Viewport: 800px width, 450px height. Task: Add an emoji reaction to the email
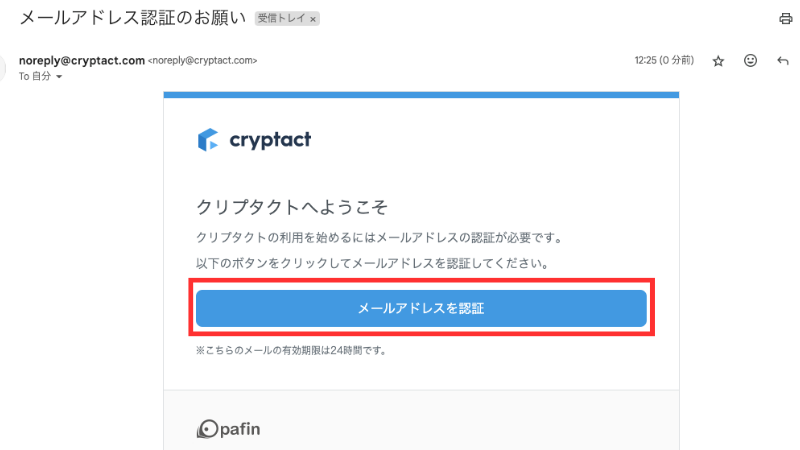[x=750, y=61]
